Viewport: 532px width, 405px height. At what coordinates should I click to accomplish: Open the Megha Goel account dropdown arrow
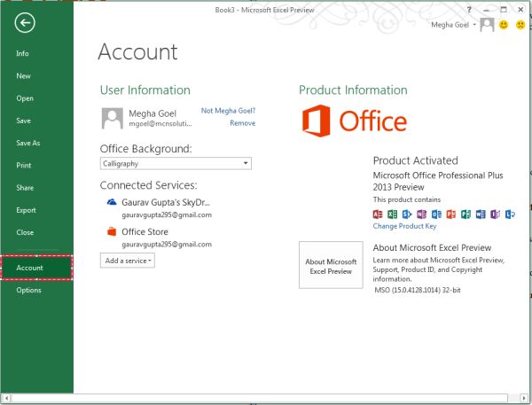click(474, 25)
